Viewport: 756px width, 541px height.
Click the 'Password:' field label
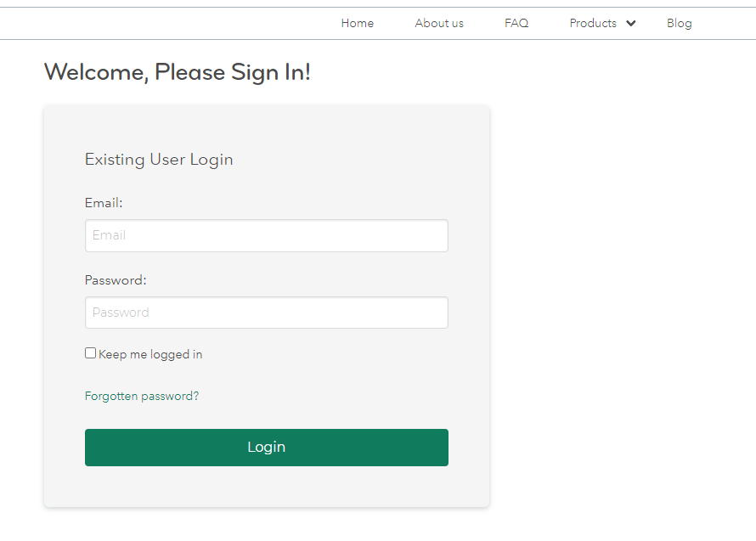[x=116, y=280]
